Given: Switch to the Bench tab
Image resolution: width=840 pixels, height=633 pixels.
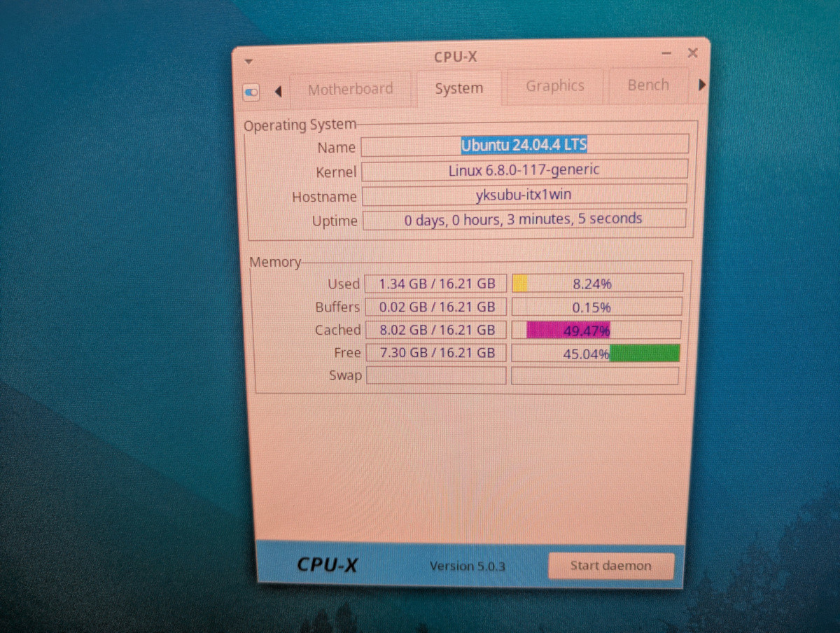Looking at the screenshot, I should pos(647,85).
